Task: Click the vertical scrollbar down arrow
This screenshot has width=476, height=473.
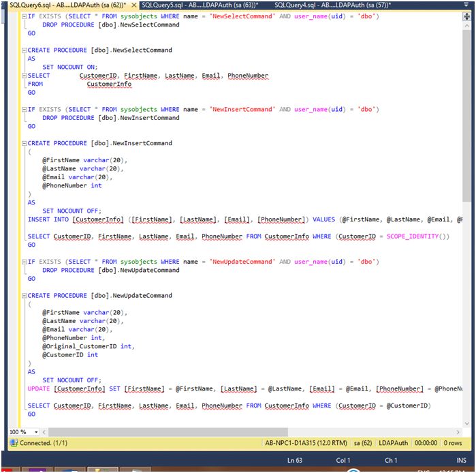Action: point(466,423)
